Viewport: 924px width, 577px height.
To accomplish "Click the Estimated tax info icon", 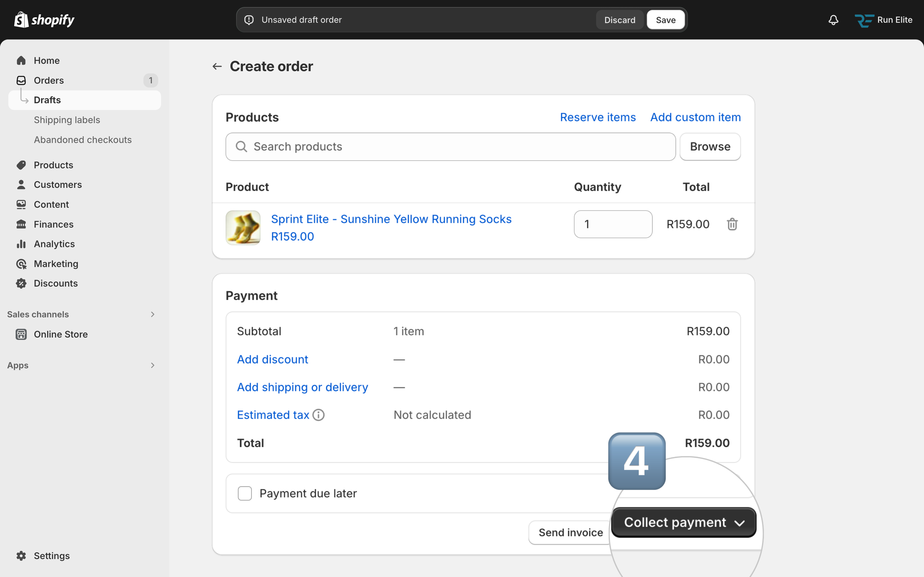I will click(319, 415).
